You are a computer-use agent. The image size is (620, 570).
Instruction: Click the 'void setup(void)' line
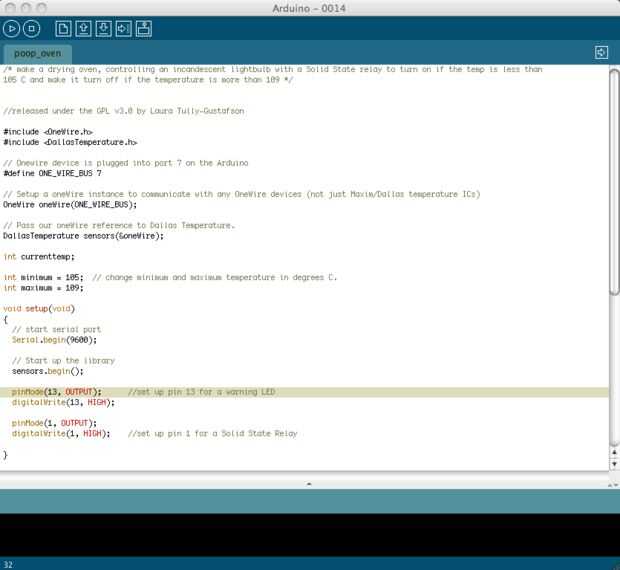pyautogui.click(x=39, y=308)
